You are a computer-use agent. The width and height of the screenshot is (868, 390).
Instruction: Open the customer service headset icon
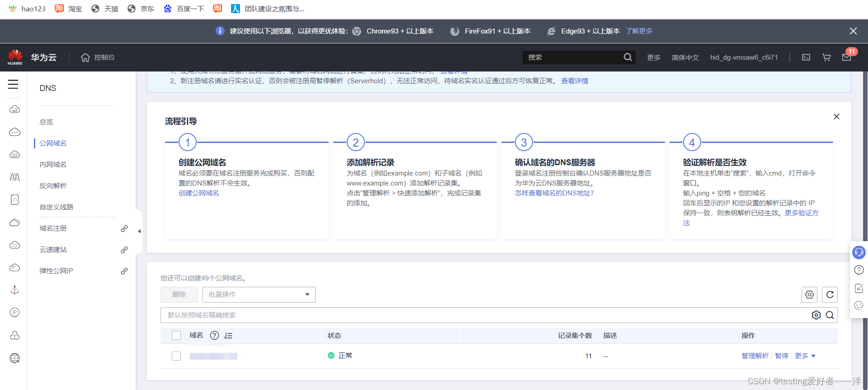coord(859,252)
